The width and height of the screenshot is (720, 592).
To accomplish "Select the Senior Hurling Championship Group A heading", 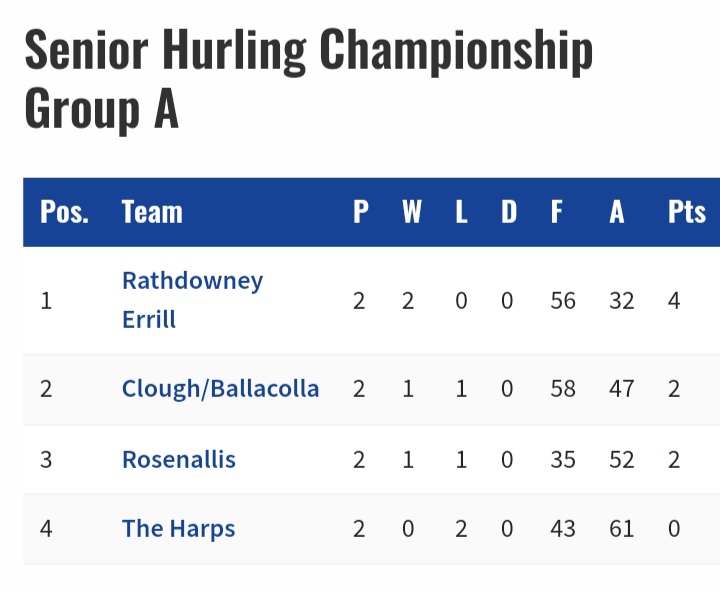I will (309, 79).
